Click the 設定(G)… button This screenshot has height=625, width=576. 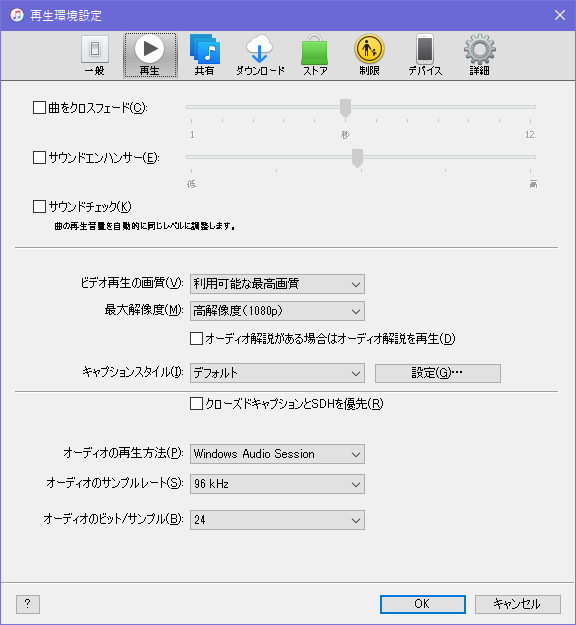(x=438, y=373)
